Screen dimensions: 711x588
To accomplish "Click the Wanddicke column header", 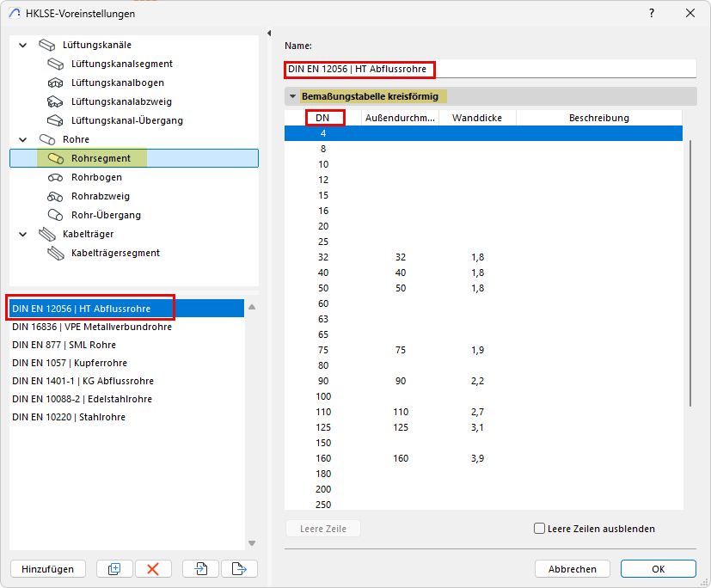I will (477, 118).
